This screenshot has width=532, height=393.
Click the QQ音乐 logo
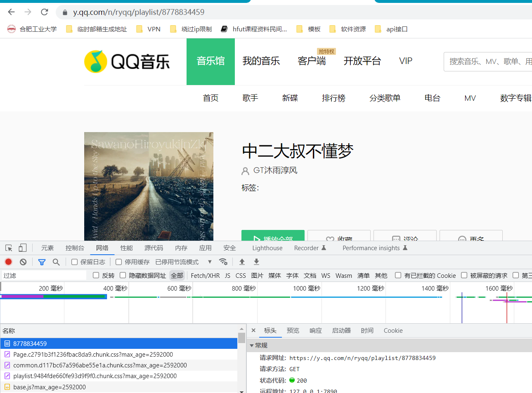(126, 61)
